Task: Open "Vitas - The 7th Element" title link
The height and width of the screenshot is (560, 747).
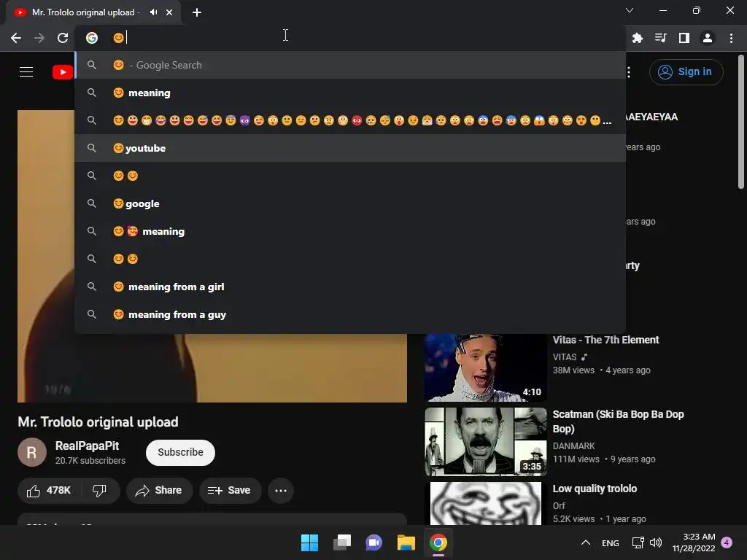Action: (x=605, y=340)
